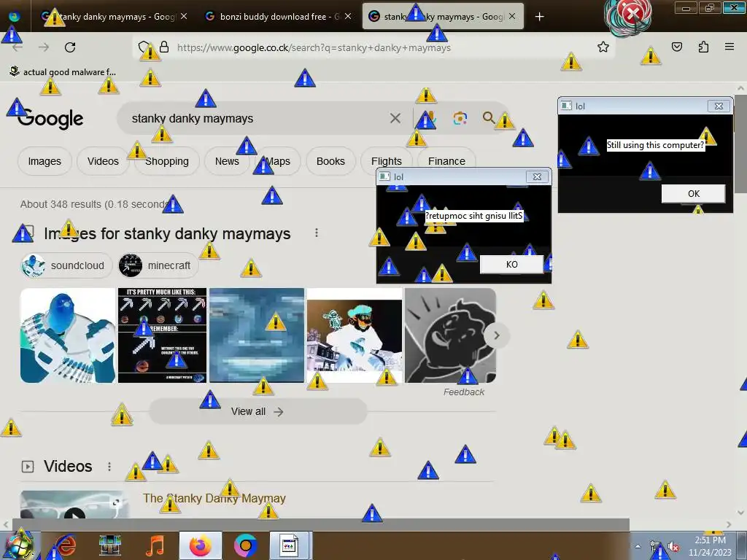Switch to Firefox in the taskbar
The height and width of the screenshot is (560, 747).
pos(201,545)
